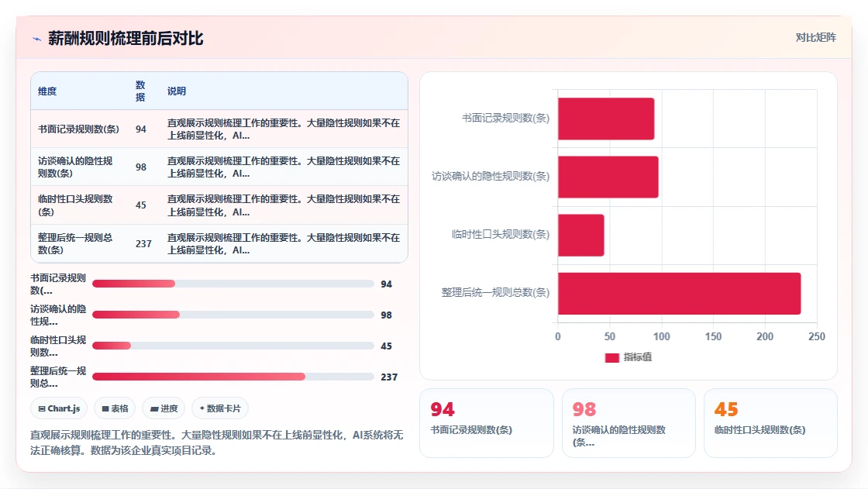This screenshot has width=868, height=489.
Task: Click the chart bar for 整理后统一规则总数(条)
Action: (x=679, y=294)
